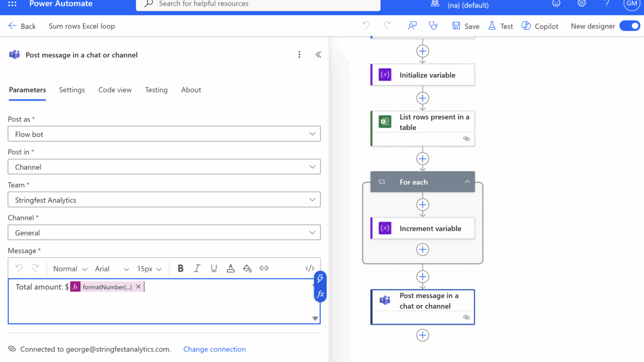Open the Channel dropdown
This screenshot has height=362, width=644.
point(164,233)
